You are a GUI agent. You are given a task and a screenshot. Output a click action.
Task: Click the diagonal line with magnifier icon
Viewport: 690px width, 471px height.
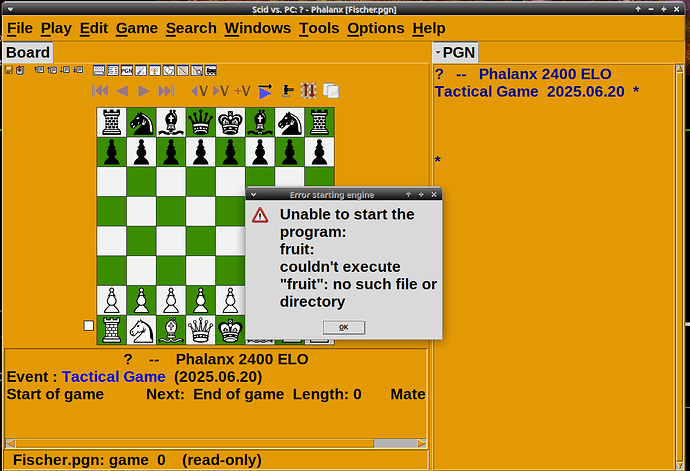pos(197,70)
